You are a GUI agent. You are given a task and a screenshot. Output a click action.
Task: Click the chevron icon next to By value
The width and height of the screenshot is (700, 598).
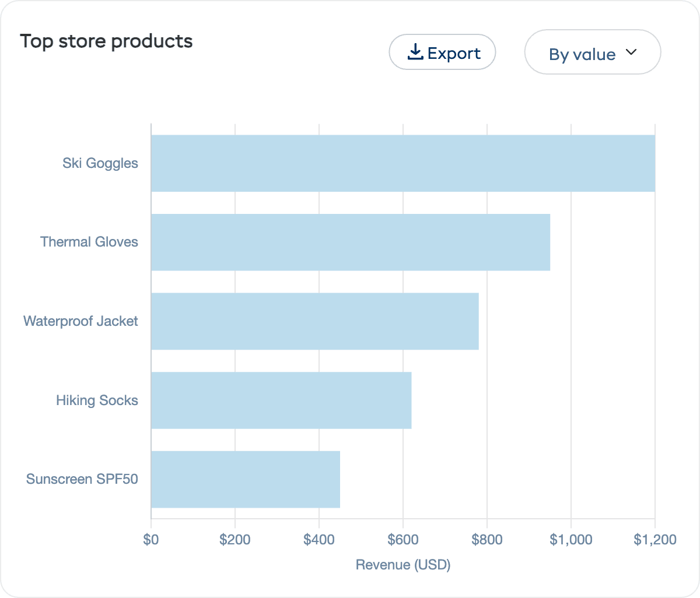[x=631, y=52]
